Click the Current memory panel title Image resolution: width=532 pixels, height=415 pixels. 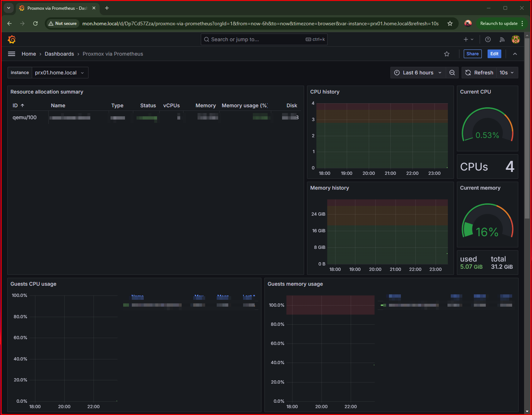click(x=480, y=188)
